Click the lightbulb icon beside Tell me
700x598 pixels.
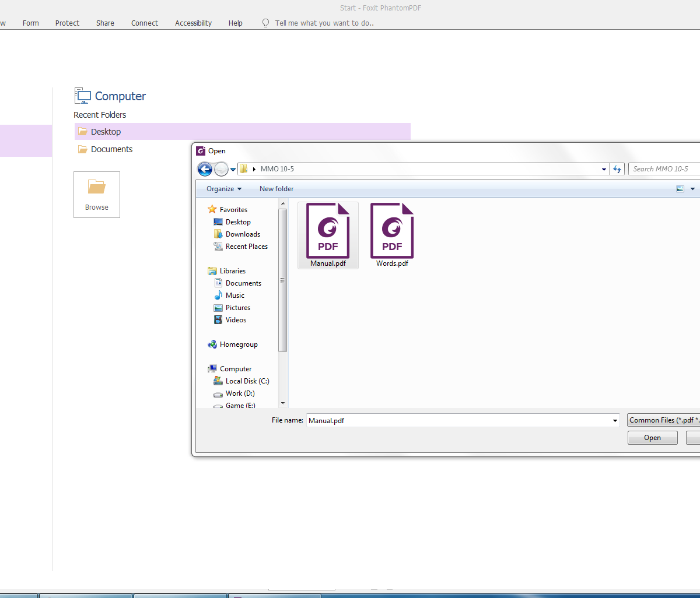click(266, 23)
